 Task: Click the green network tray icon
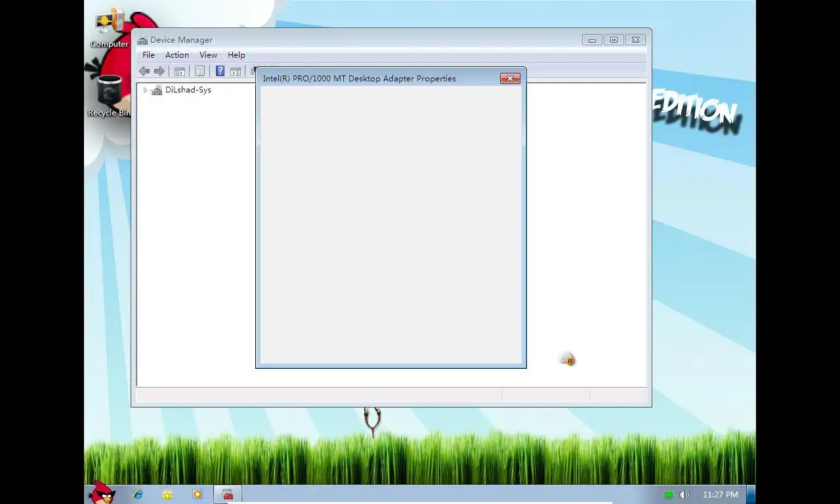(x=669, y=495)
